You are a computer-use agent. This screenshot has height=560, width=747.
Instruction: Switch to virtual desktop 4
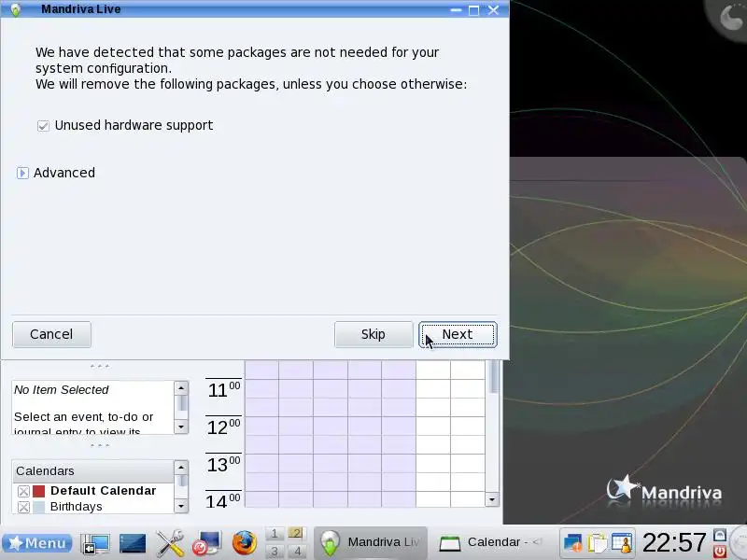click(296, 551)
